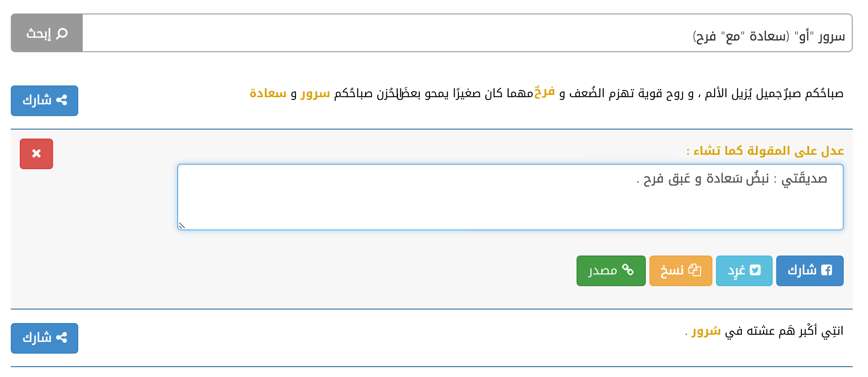Click share icon on bottom quote's button
868x377 pixels.
pyautogui.click(x=62, y=338)
